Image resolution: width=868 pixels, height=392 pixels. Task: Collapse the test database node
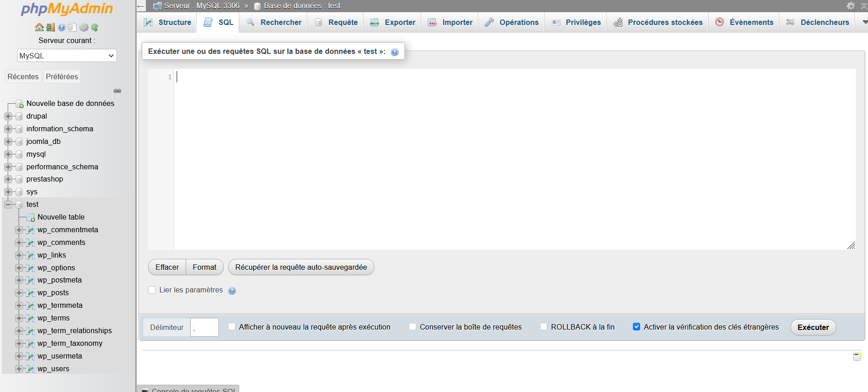point(8,205)
